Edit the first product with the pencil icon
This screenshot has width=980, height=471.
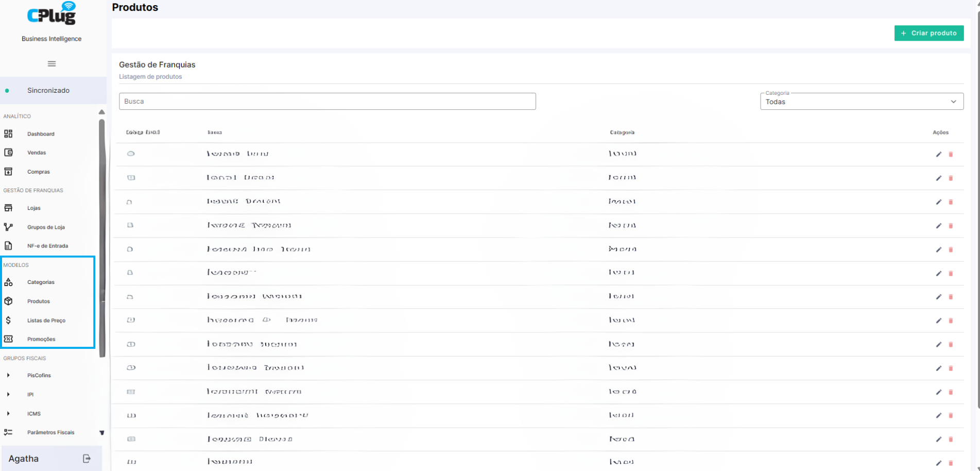point(938,154)
